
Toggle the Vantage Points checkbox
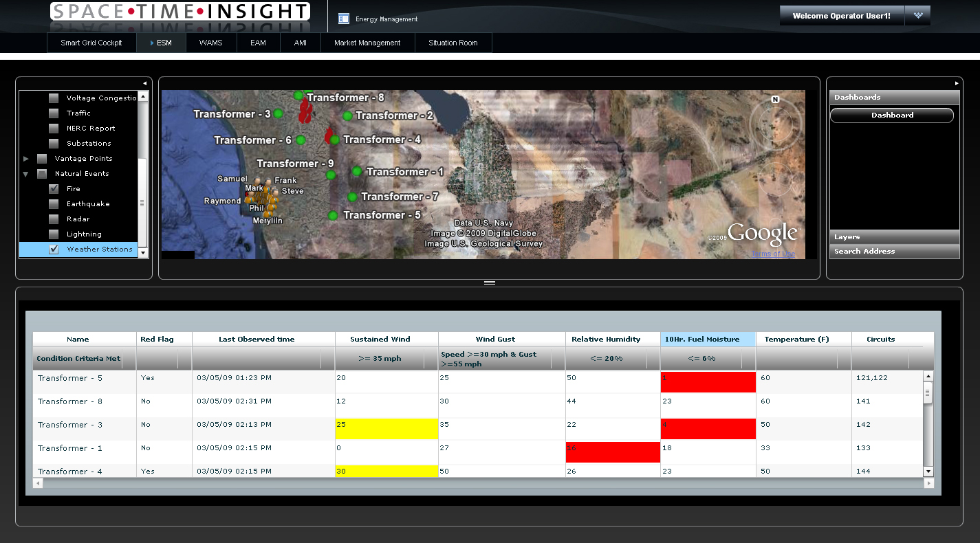pos(42,159)
